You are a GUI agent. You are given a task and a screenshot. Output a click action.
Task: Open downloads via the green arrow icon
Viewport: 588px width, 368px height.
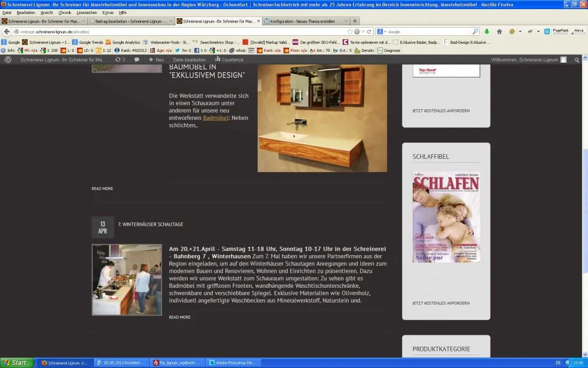[487, 32]
